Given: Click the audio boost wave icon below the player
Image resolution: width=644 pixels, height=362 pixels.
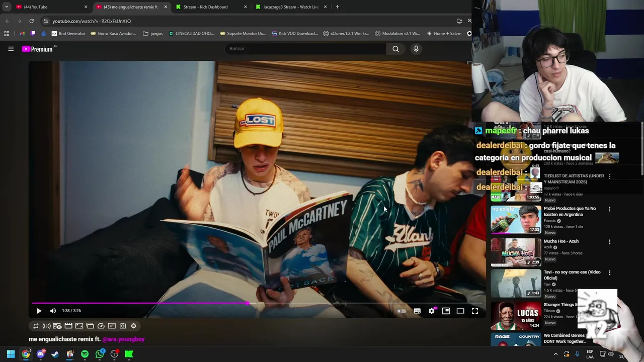Looking at the screenshot, I should click(46, 326).
